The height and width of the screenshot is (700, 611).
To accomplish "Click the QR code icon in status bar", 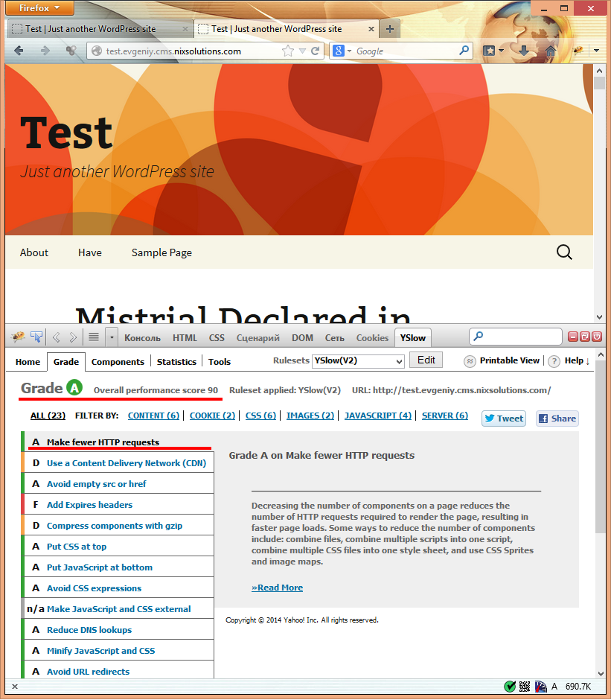I will coord(525,686).
